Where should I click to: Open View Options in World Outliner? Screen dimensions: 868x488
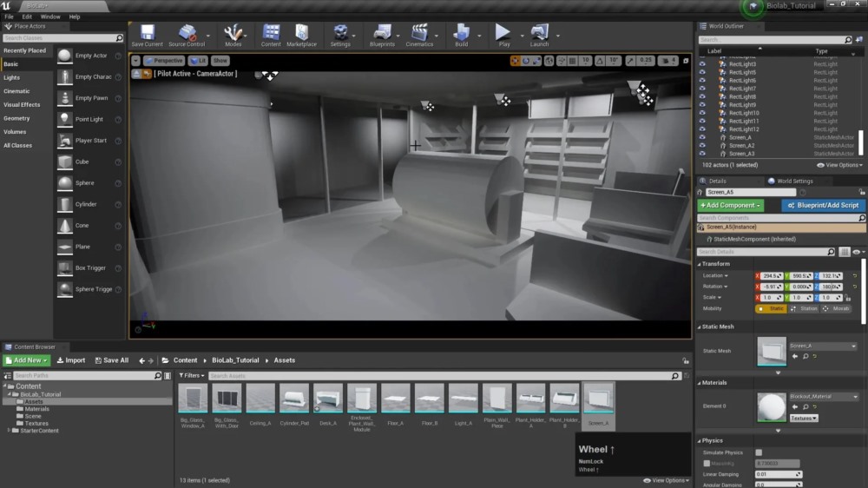(839, 165)
